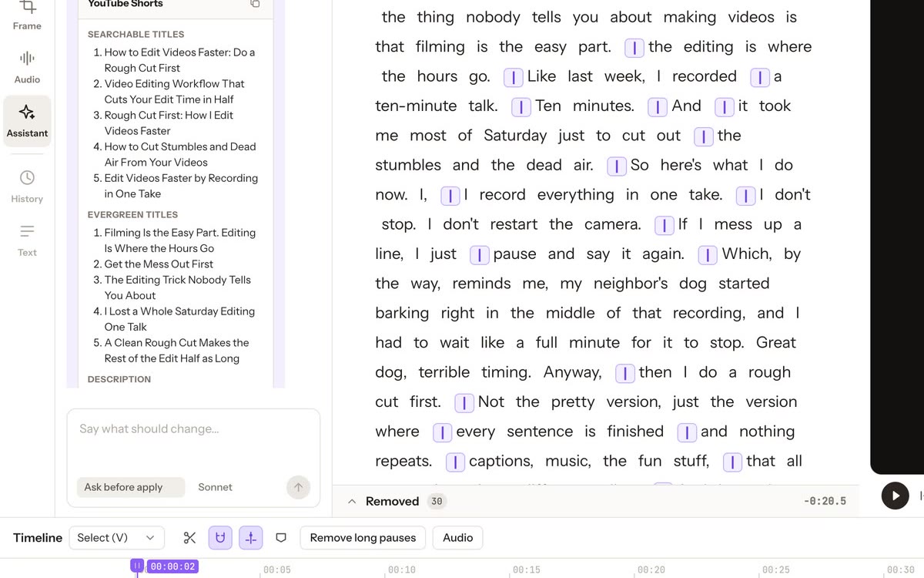This screenshot has width=924, height=578.
Task: Click the cut marker before 'Ten minutes'
Action: point(521,107)
